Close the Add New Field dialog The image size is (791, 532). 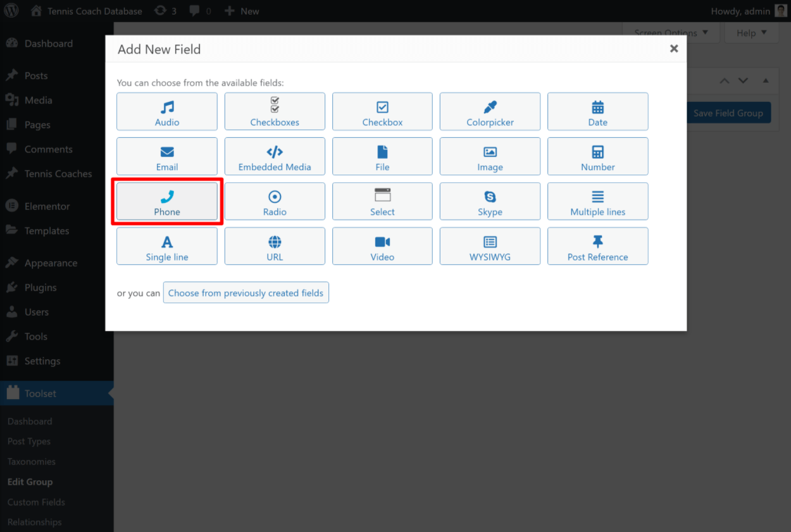(674, 49)
